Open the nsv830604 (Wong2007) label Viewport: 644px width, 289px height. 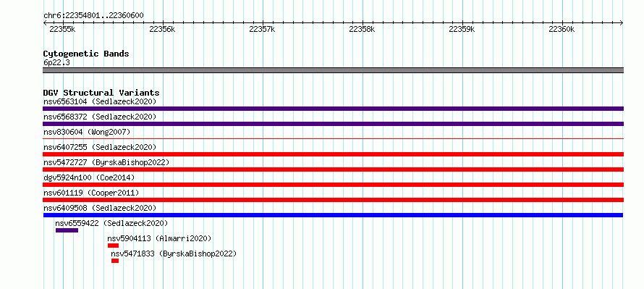tap(87, 132)
